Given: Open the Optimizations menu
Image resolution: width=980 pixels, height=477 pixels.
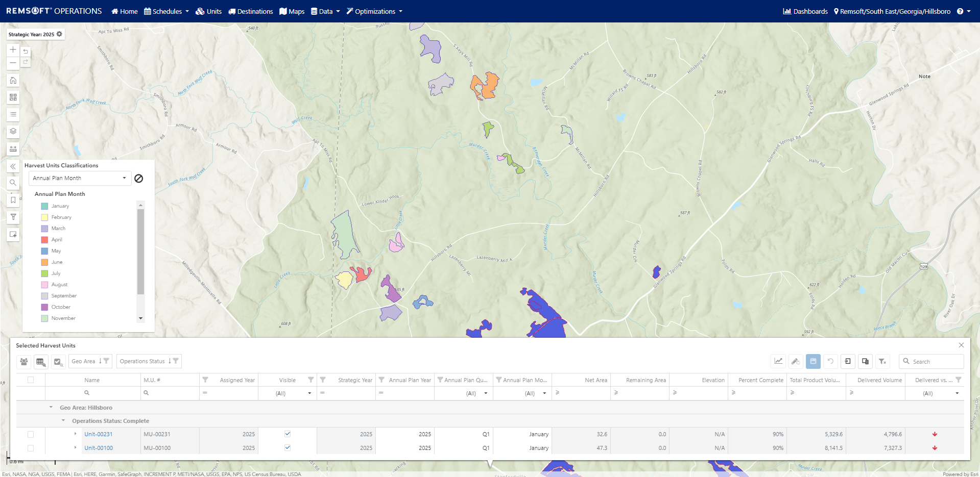Looking at the screenshot, I should click(374, 11).
